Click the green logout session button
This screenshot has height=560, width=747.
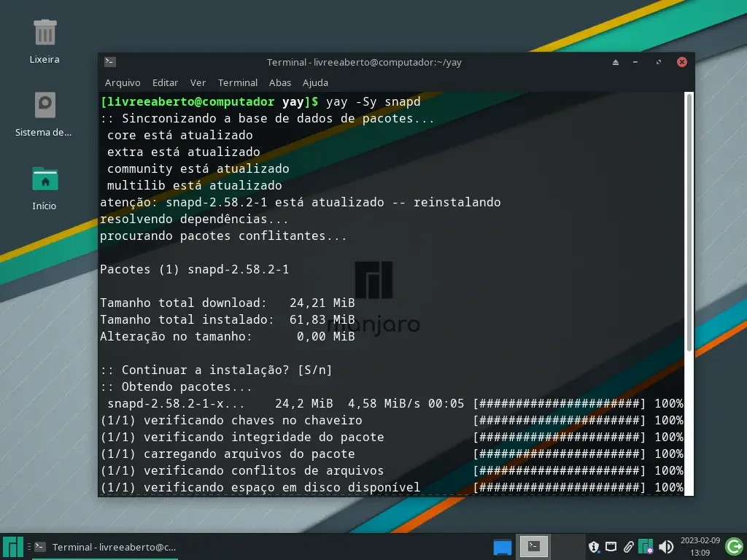(x=734, y=547)
